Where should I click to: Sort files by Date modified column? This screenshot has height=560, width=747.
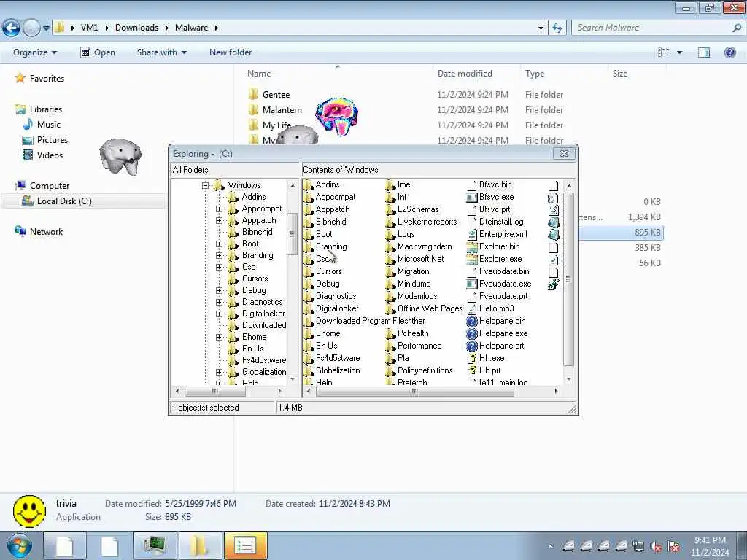(465, 74)
